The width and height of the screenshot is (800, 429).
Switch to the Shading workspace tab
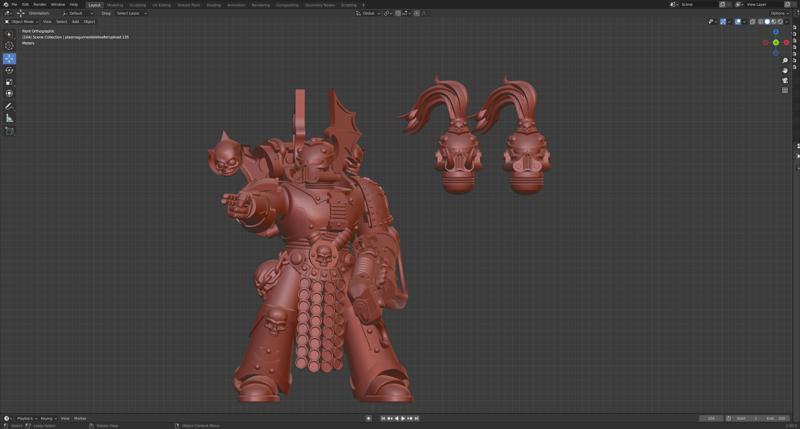(214, 5)
